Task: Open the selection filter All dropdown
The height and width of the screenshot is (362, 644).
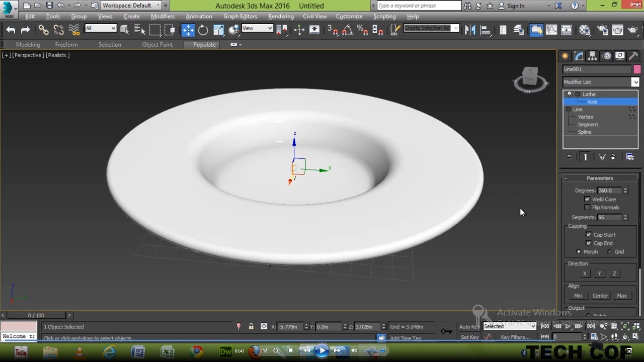Action: (101, 28)
